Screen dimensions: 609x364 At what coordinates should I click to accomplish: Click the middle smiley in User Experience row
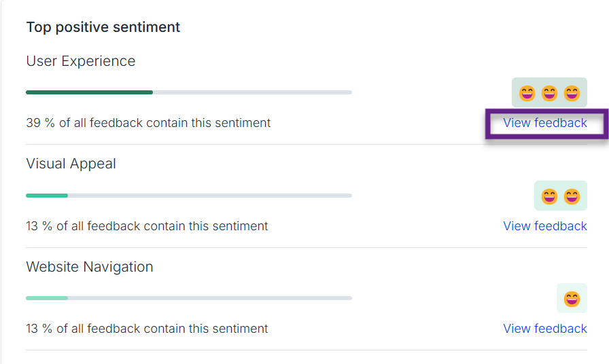549,93
